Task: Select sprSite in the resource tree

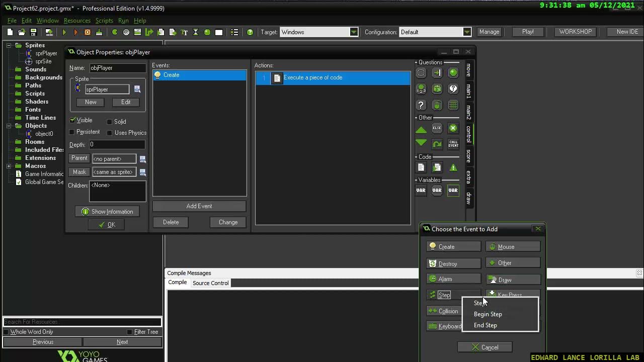Action: (43, 61)
